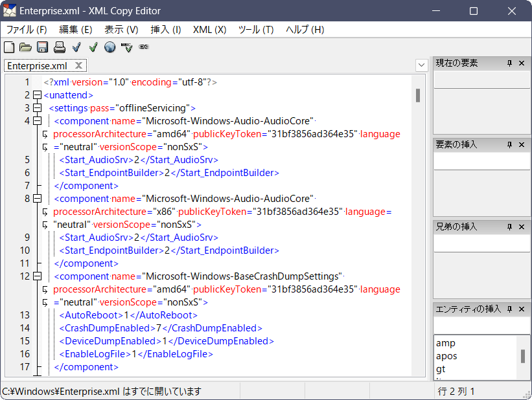Click the エンティティの挿入 panel title

[x=468, y=309]
